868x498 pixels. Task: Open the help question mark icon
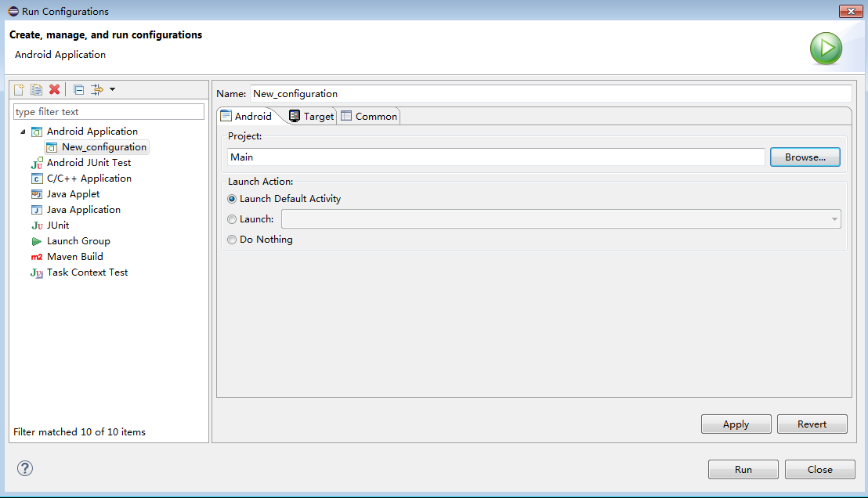[25, 468]
